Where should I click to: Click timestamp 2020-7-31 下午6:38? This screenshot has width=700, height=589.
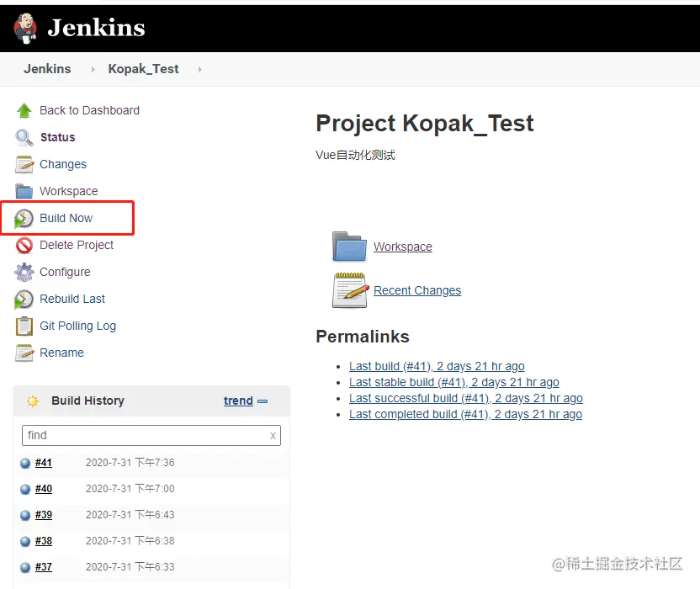pos(130,541)
